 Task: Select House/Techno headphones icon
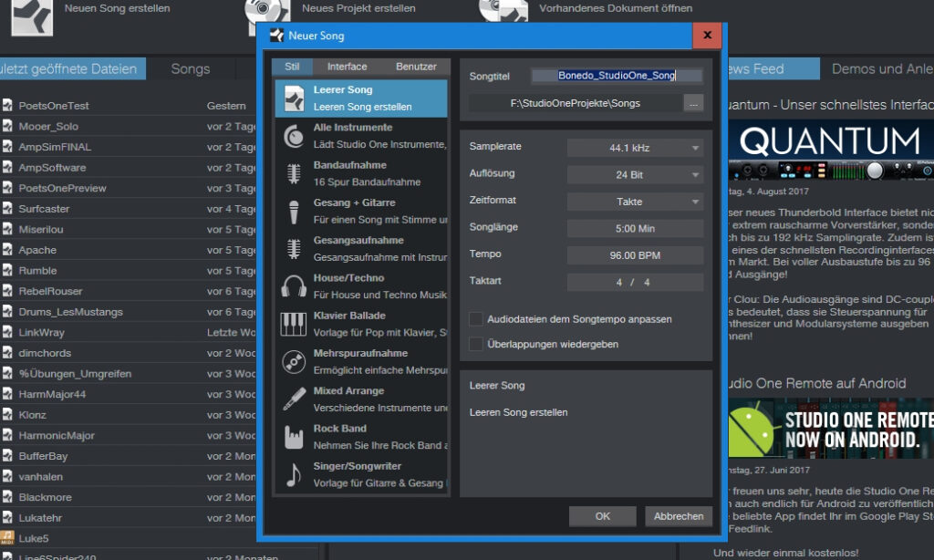click(x=294, y=286)
